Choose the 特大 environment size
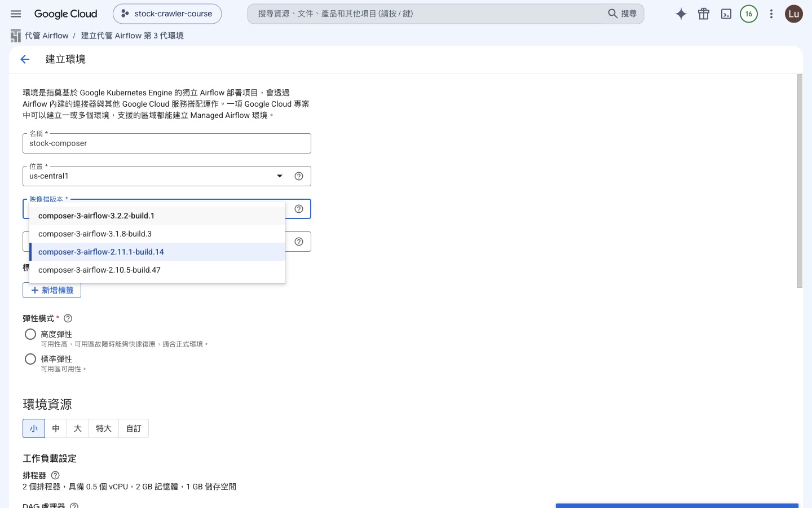Image resolution: width=812 pixels, height=508 pixels. coord(104,428)
